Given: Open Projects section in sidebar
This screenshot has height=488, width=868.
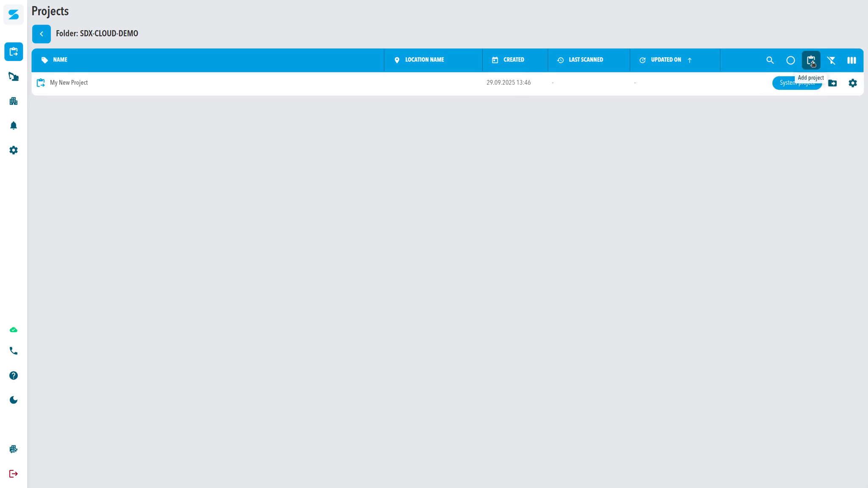Looking at the screenshot, I should point(14,52).
